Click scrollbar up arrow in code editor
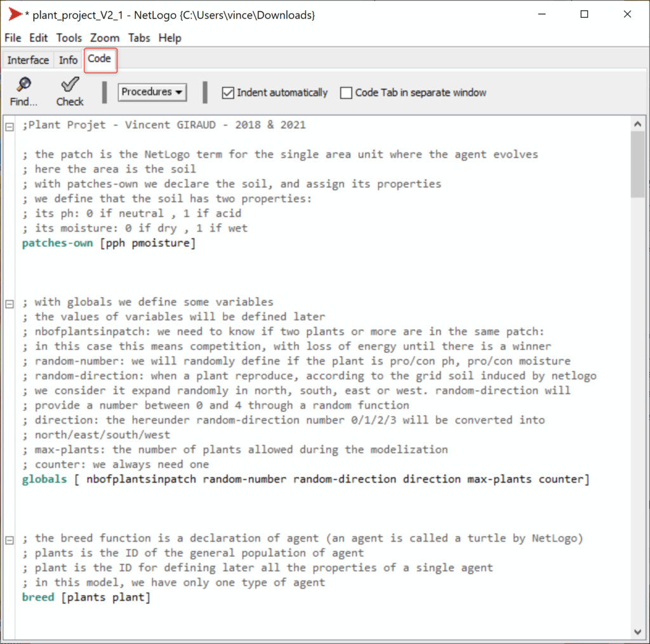The width and height of the screenshot is (650, 644). pyautogui.click(x=637, y=124)
